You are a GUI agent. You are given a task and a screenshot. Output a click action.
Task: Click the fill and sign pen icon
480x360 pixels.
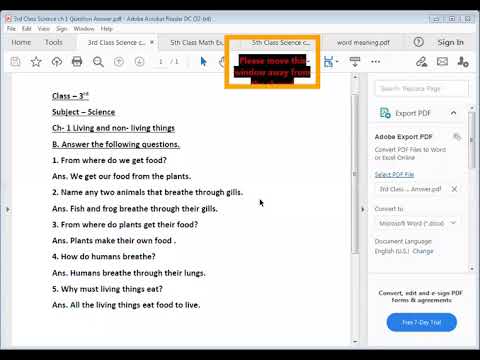pyautogui.click(x=421, y=62)
